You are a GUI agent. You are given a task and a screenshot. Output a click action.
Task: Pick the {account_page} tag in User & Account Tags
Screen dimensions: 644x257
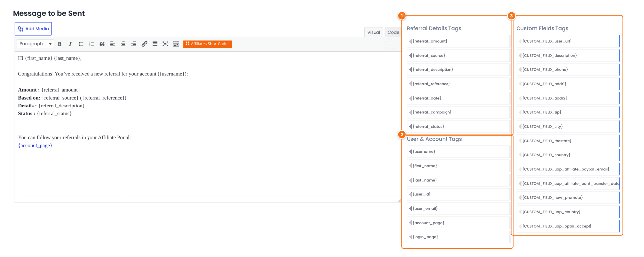tap(458, 223)
